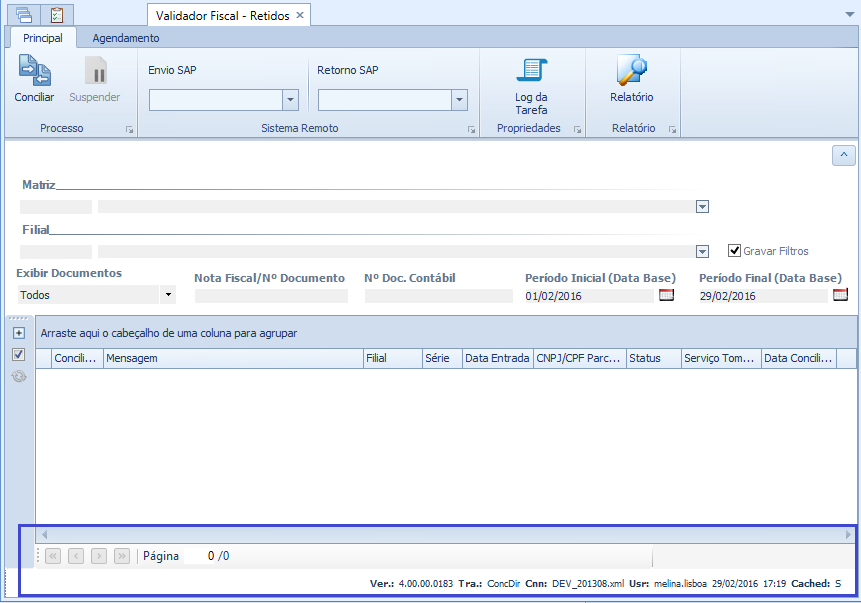Select the Principal ribbon tab
Viewport: 861px width, 603px height.
click(x=43, y=38)
